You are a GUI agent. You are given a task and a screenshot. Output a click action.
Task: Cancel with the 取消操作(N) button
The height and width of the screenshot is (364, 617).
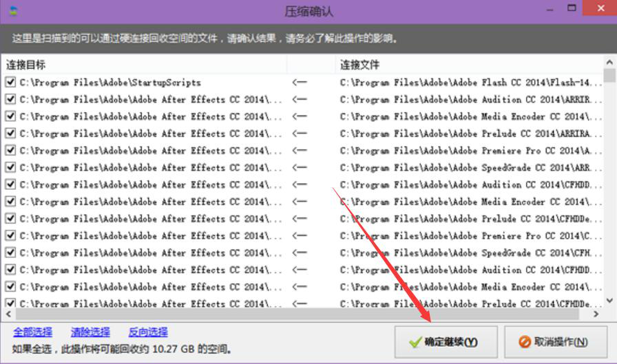(x=556, y=342)
